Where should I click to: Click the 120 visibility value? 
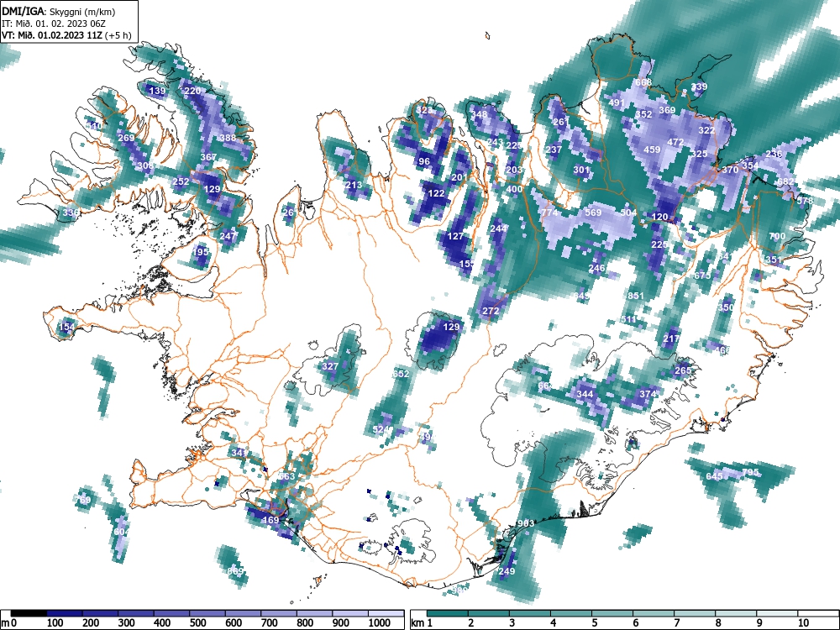click(x=660, y=217)
